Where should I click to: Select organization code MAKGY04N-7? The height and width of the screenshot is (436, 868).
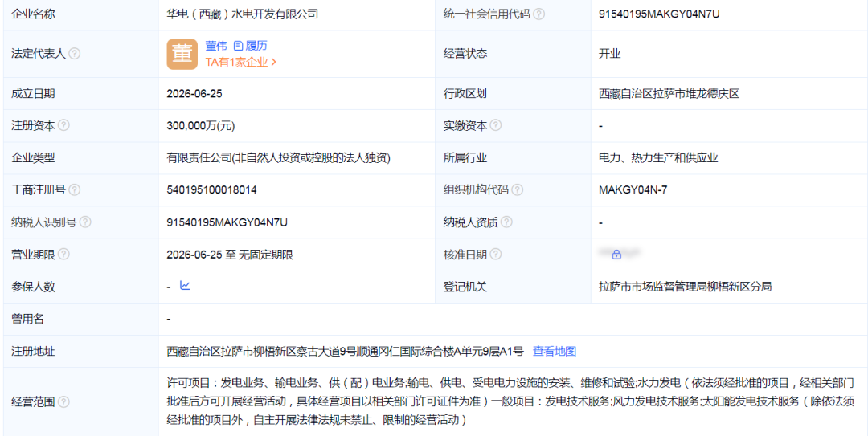[x=633, y=189]
